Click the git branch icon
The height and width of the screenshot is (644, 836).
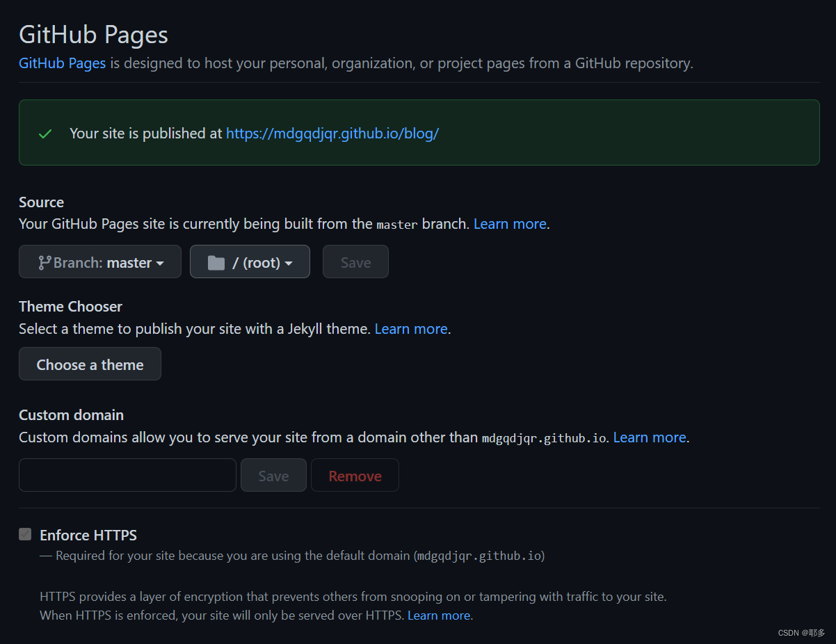click(45, 262)
